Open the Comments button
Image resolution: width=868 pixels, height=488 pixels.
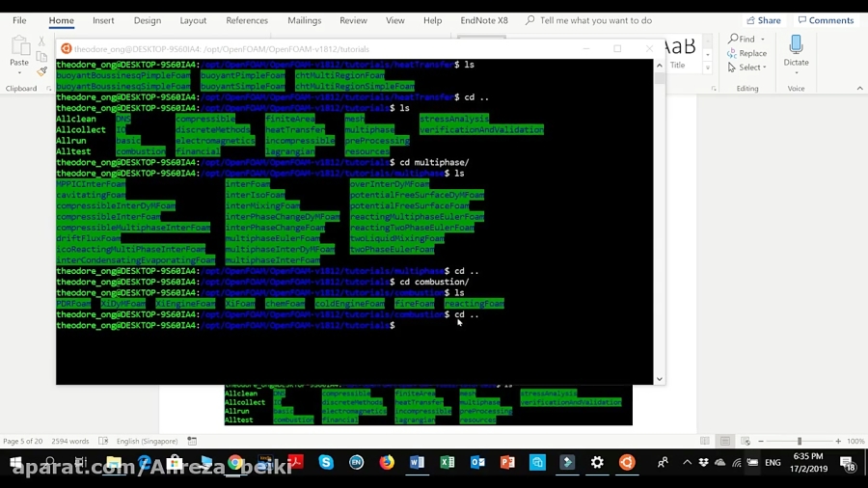click(x=827, y=20)
